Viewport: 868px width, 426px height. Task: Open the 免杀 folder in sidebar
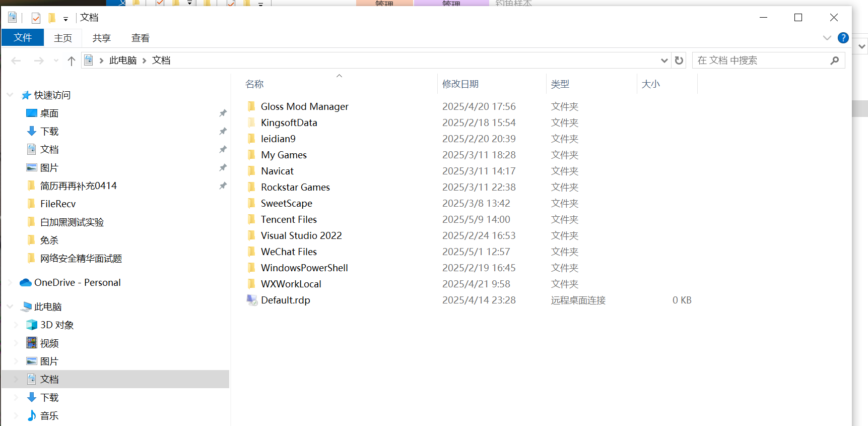click(x=49, y=240)
